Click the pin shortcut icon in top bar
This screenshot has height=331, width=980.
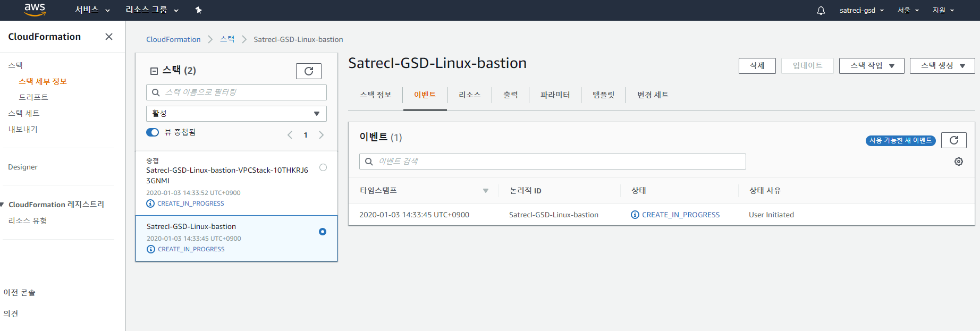point(198,10)
